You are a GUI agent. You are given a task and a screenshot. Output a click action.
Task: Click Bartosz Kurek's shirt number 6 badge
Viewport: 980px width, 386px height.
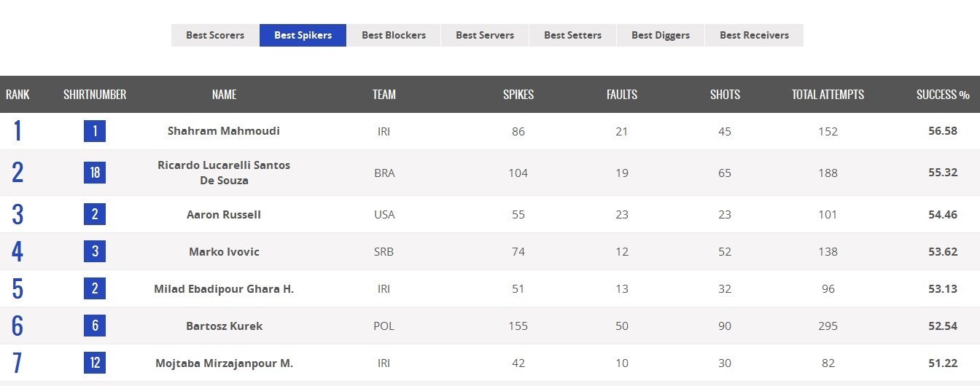[95, 326]
